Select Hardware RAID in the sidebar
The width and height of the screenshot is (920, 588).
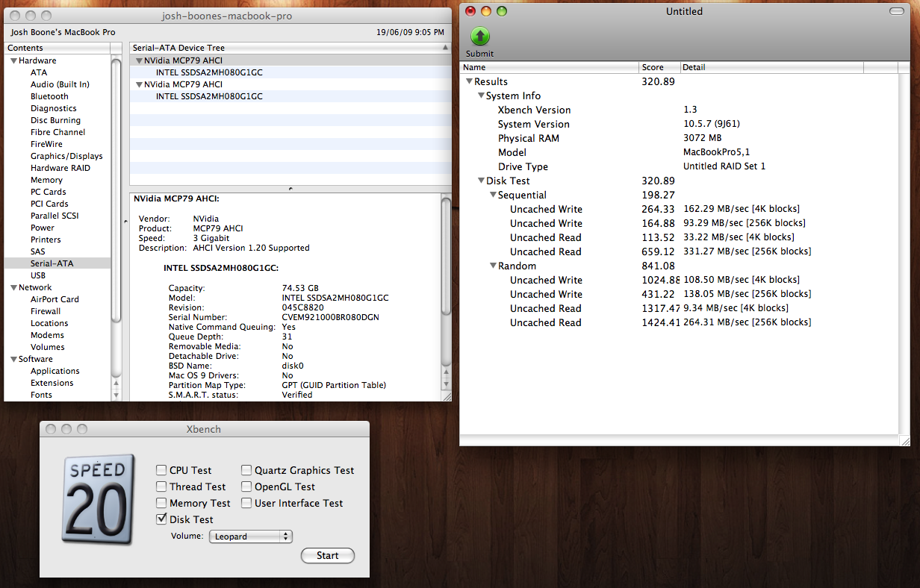pyautogui.click(x=60, y=168)
